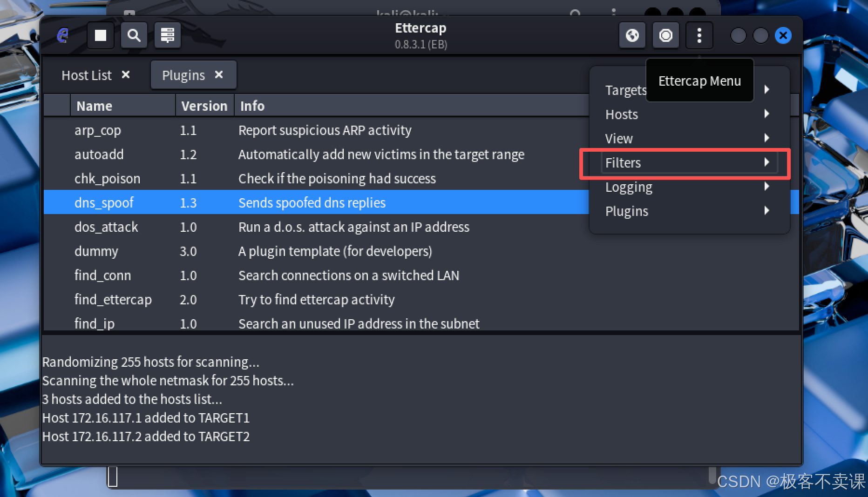The width and height of the screenshot is (868, 497).
Task: Select the dummy plugin row
Action: 421,251
